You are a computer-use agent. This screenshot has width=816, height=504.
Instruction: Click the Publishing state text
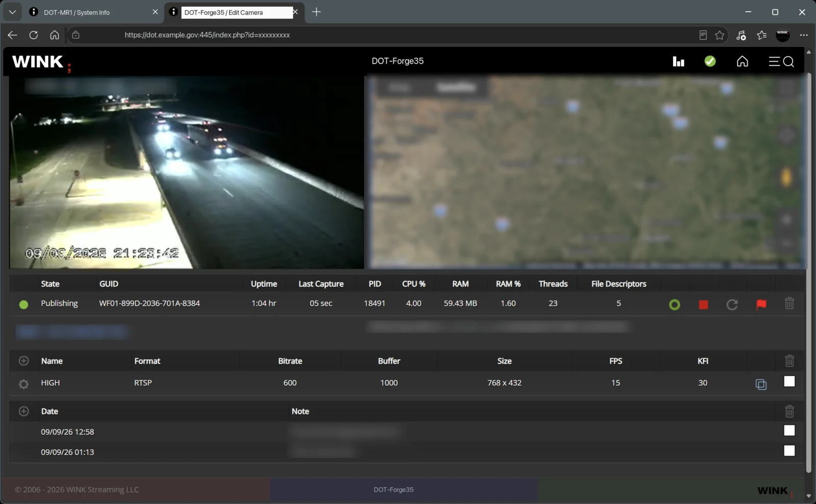click(59, 303)
